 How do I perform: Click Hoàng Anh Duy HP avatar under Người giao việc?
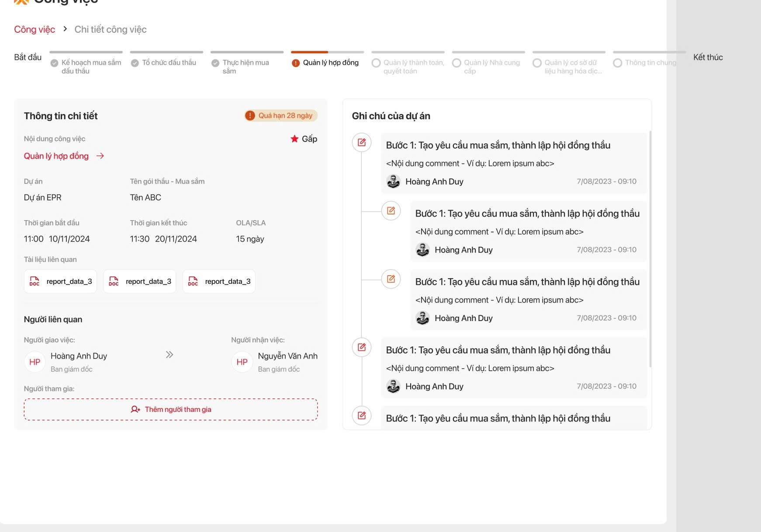click(35, 362)
